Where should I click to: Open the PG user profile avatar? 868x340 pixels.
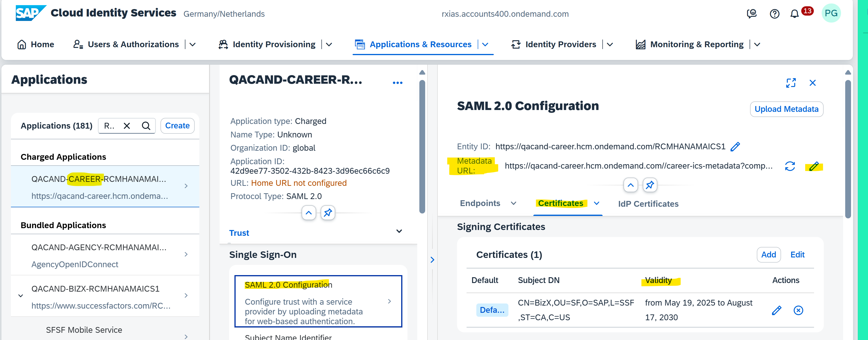[831, 13]
